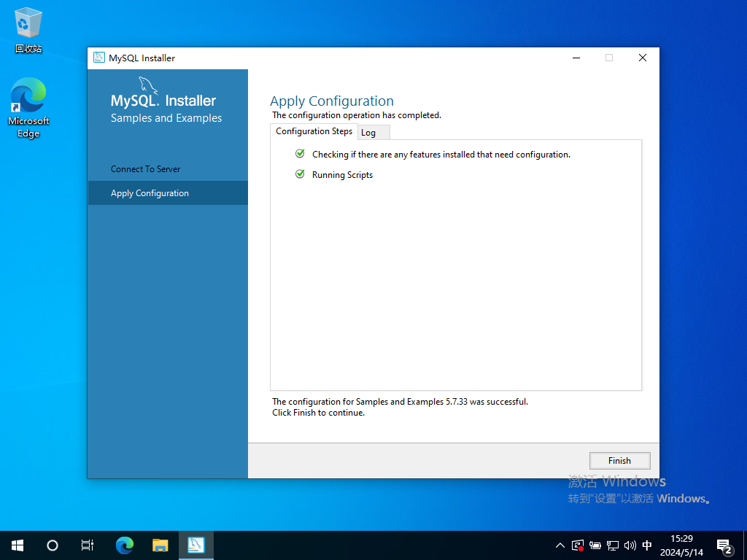The image size is (747, 560).
Task: Select the Configuration Steps tab
Action: click(314, 131)
